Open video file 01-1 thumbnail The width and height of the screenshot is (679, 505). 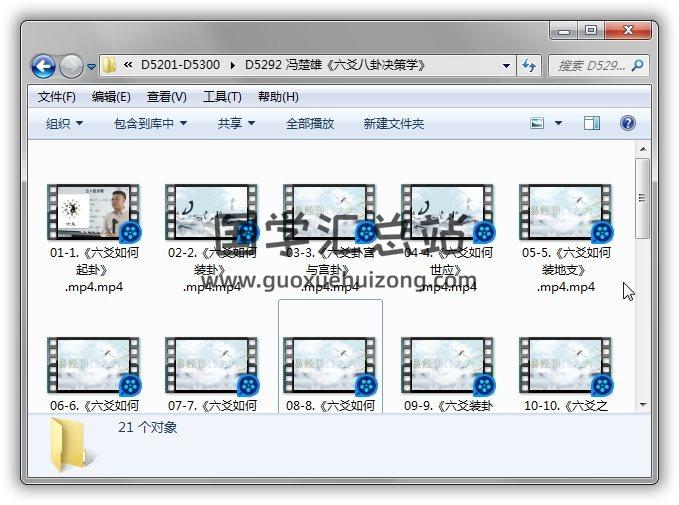pyautogui.click(x=93, y=212)
